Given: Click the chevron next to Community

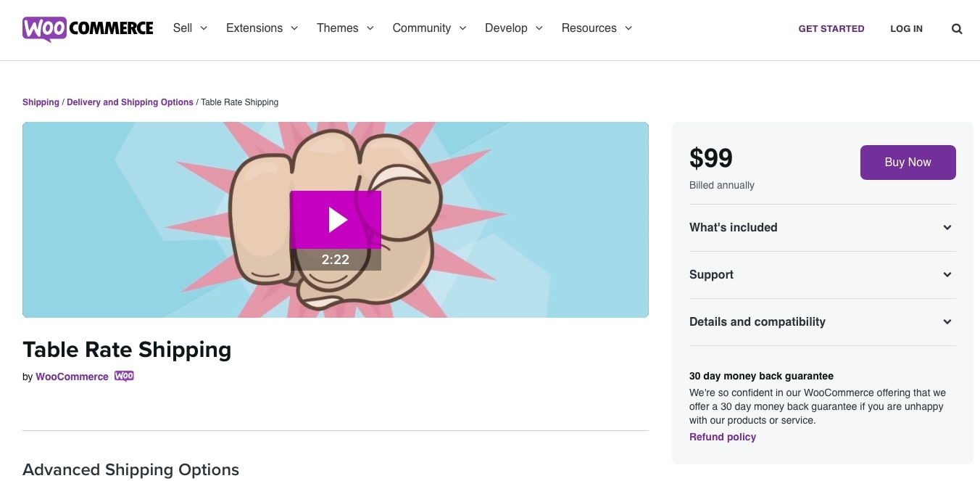Looking at the screenshot, I should pos(462,28).
